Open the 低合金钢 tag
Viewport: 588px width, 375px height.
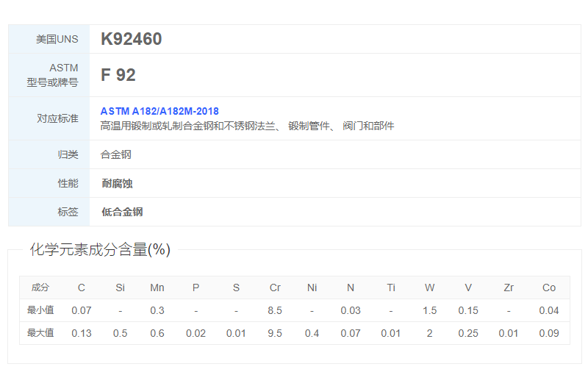click(122, 212)
